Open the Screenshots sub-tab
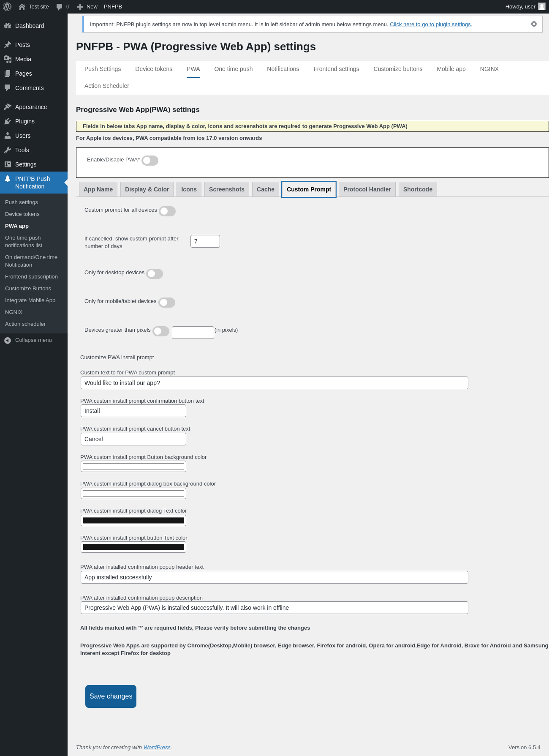The image size is (549, 756). point(227,189)
